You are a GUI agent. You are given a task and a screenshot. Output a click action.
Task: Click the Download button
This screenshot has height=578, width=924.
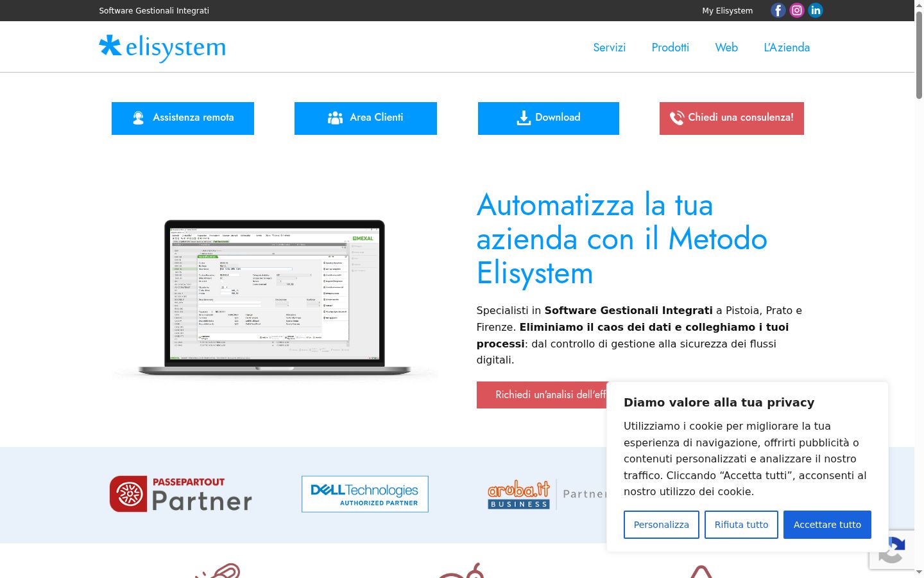(549, 118)
